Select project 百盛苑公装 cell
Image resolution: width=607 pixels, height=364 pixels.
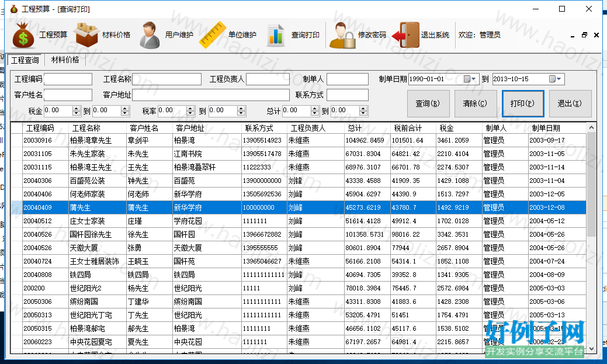[98, 181]
